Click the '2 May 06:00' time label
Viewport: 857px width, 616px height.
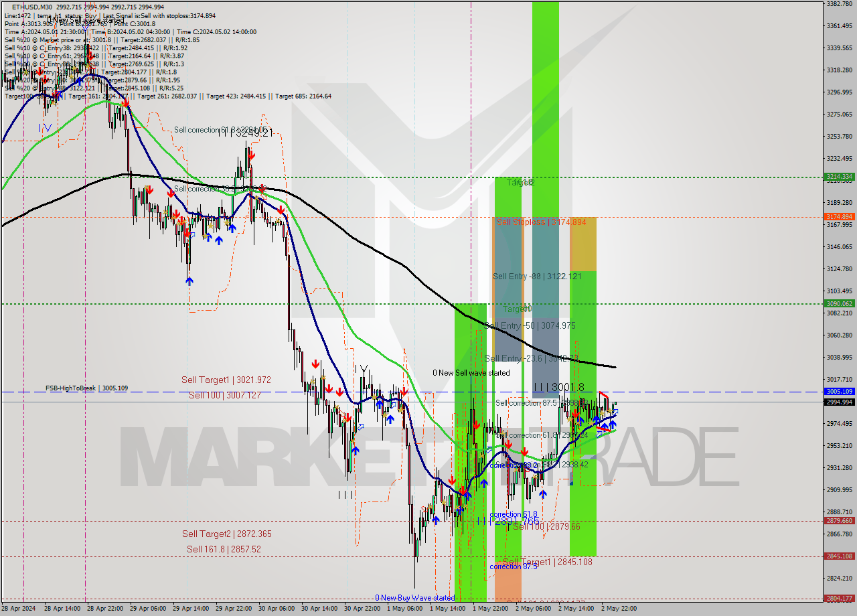pyautogui.click(x=532, y=609)
